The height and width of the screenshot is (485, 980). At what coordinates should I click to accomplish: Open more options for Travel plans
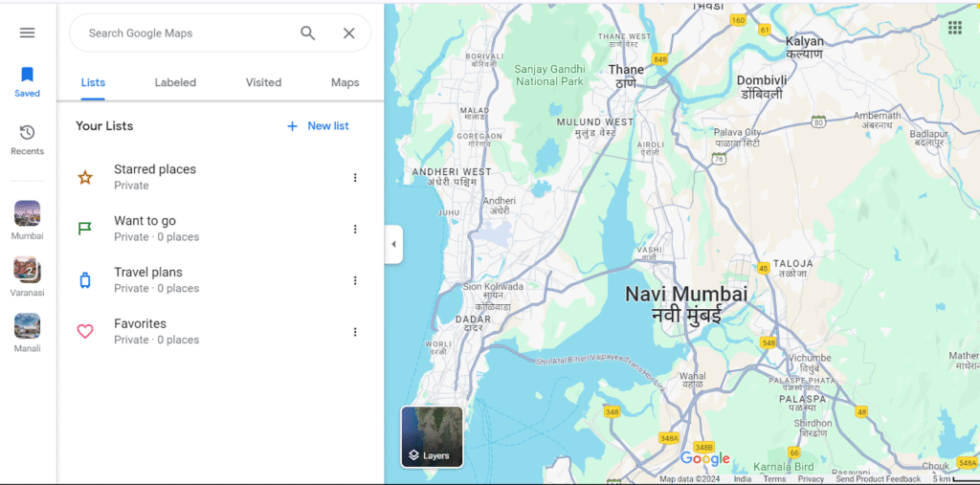[x=355, y=280]
